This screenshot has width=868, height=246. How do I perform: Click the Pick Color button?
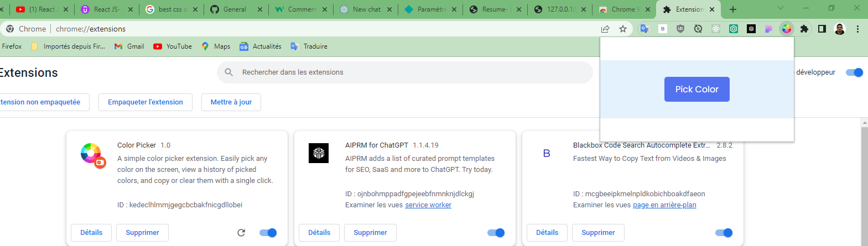coord(697,89)
